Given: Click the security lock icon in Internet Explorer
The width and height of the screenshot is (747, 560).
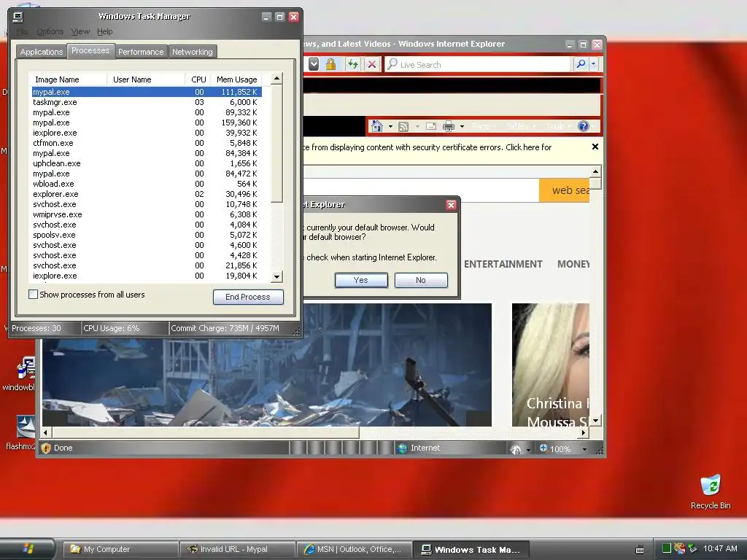Looking at the screenshot, I should (x=330, y=64).
